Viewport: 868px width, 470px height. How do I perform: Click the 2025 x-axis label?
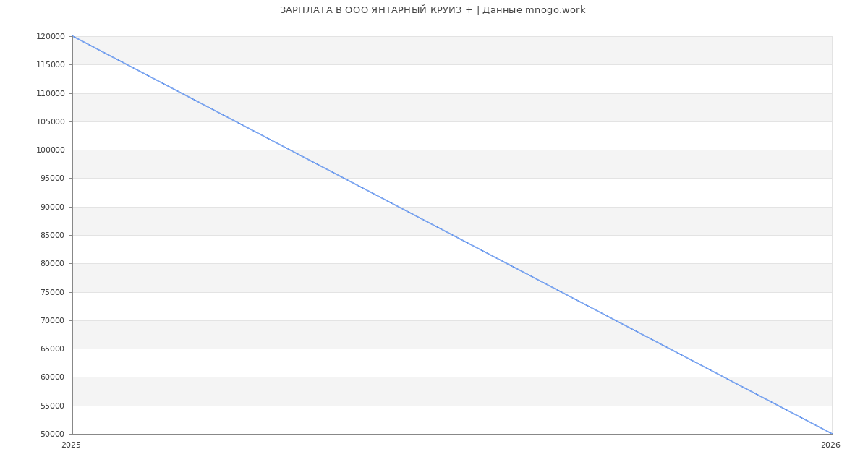tap(72, 445)
